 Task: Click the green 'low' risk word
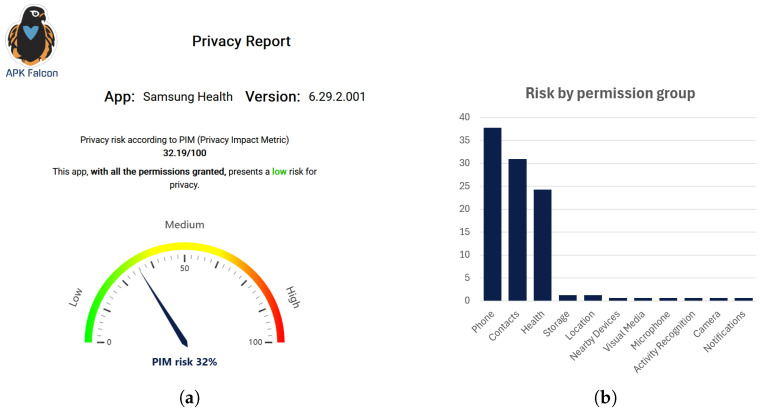point(279,171)
